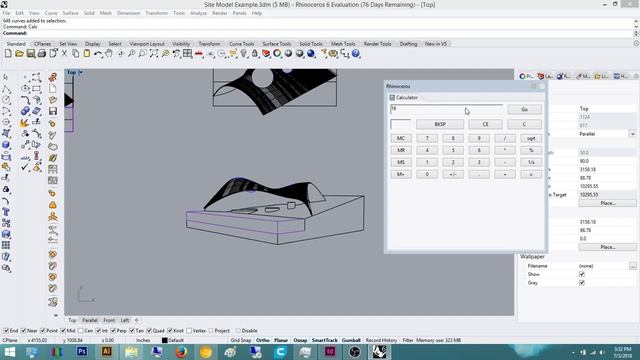Screen dimensions: 640x360
Task: Open the File menu
Action: [x=7, y=13]
